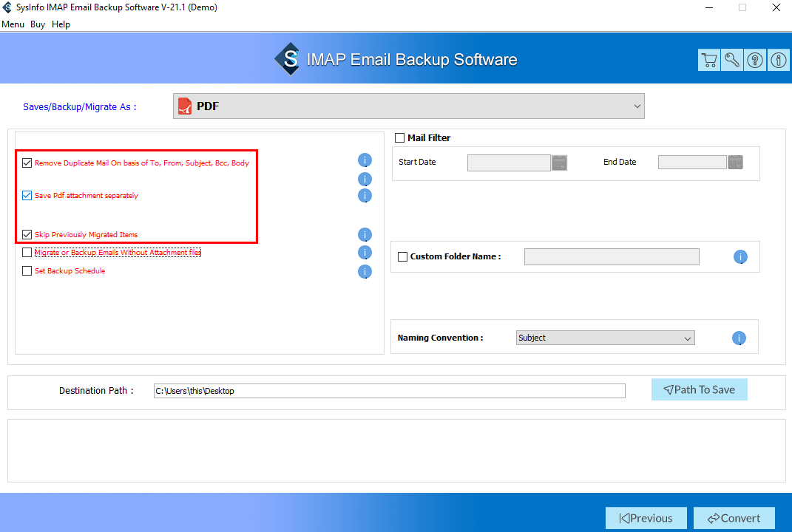Tick the Custom Folder Name checkbox

coord(402,257)
